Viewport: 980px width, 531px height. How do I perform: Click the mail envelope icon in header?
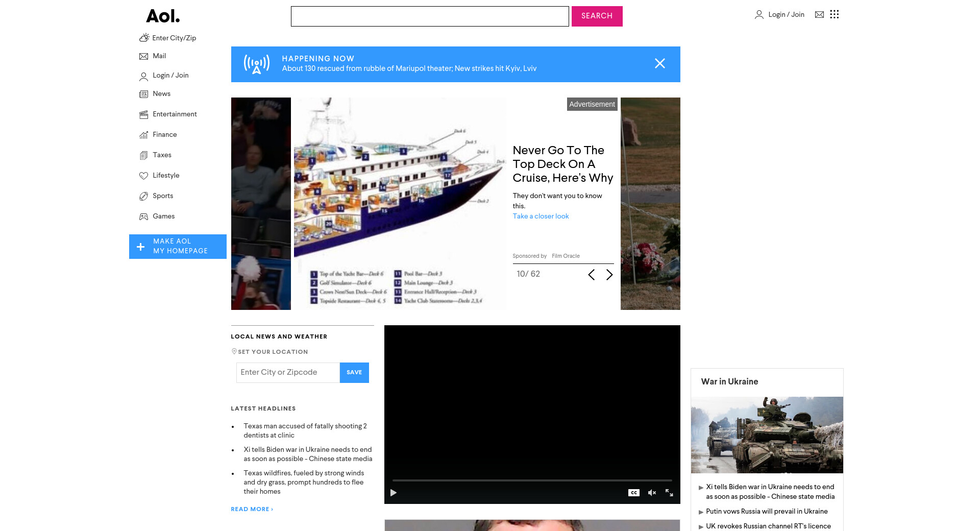[x=819, y=14]
